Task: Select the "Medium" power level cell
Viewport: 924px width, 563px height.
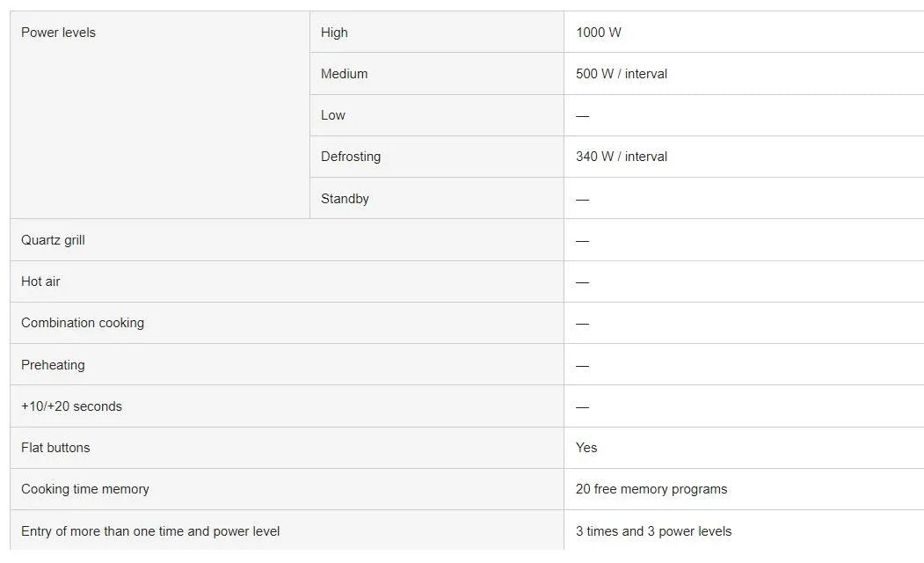Action: pos(344,74)
